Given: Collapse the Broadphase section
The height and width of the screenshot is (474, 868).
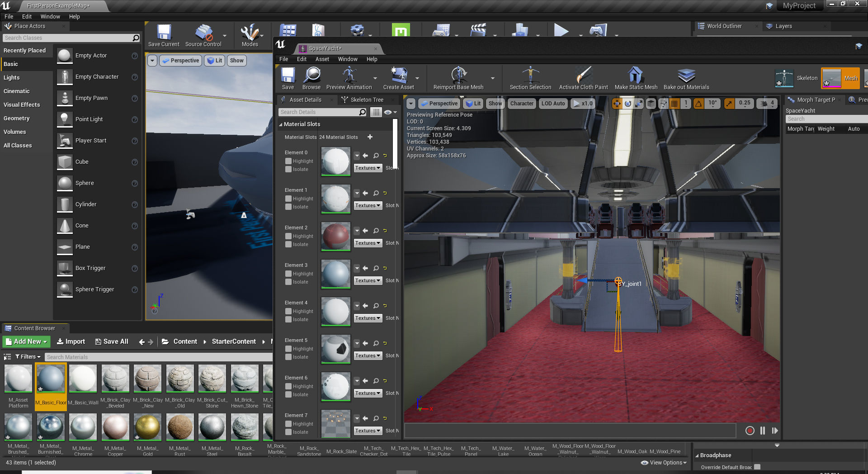Looking at the screenshot, I should (697, 455).
